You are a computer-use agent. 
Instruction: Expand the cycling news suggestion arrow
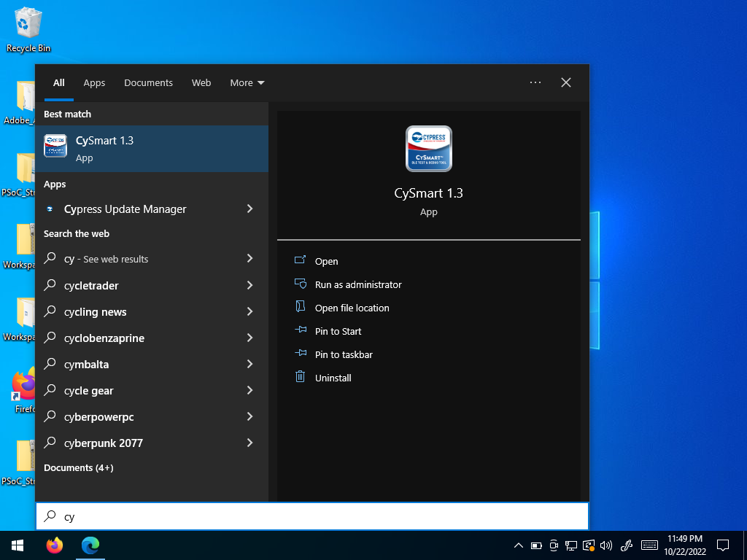click(249, 311)
